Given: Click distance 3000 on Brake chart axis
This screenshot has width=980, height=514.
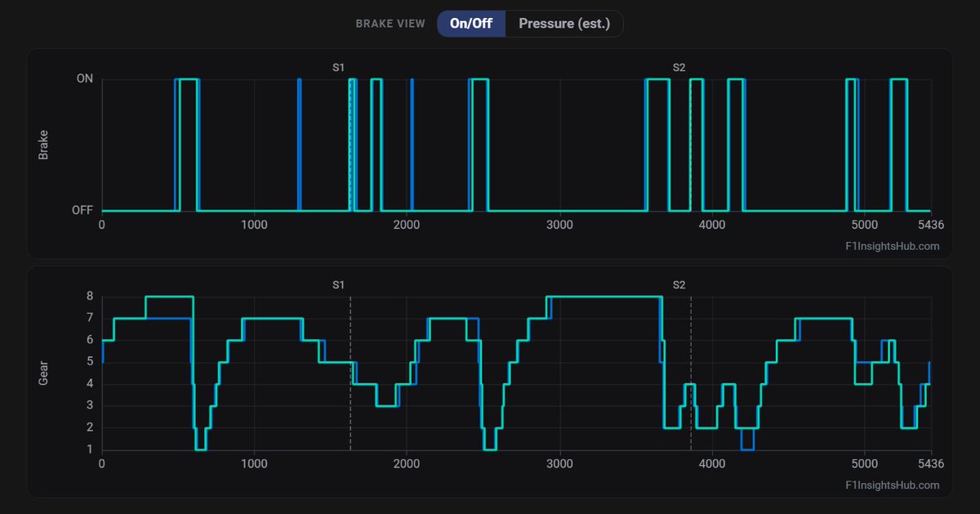Looking at the screenshot, I should click(x=559, y=224).
